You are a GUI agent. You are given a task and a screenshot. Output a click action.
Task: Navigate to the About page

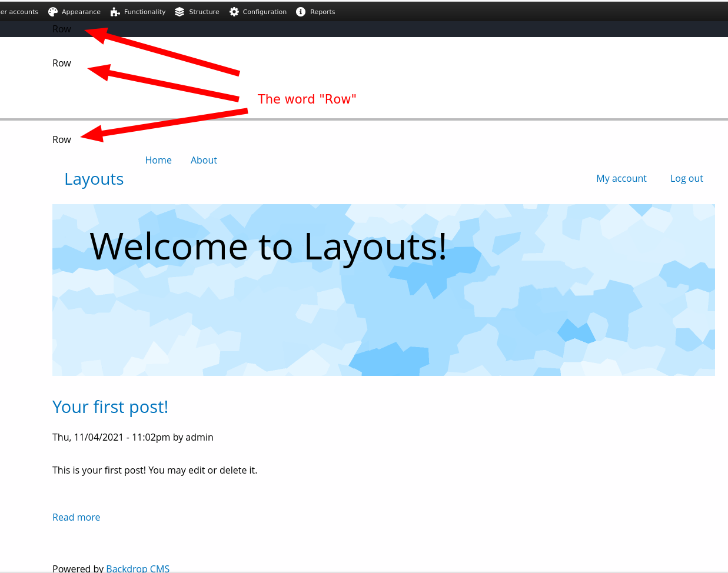(x=204, y=160)
